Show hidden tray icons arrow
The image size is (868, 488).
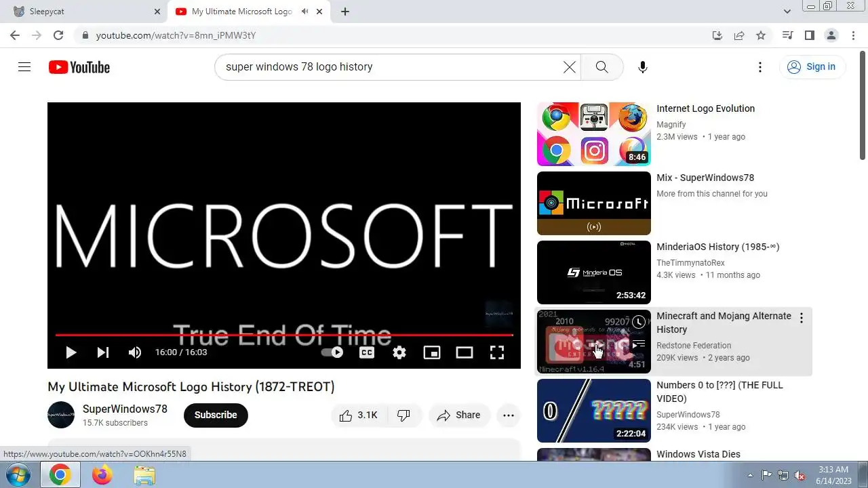pyautogui.click(x=750, y=475)
